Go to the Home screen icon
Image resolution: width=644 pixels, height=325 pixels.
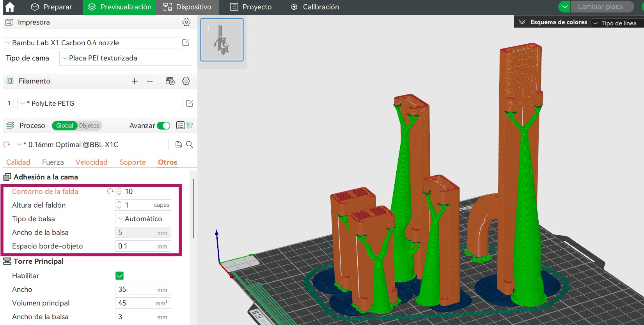click(x=10, y=7)
